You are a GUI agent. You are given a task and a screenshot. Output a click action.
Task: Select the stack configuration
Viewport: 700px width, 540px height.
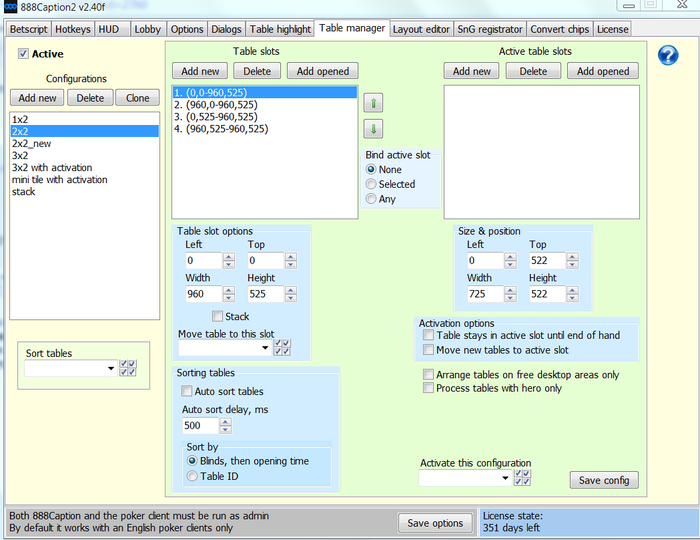(x=84, y=192)
